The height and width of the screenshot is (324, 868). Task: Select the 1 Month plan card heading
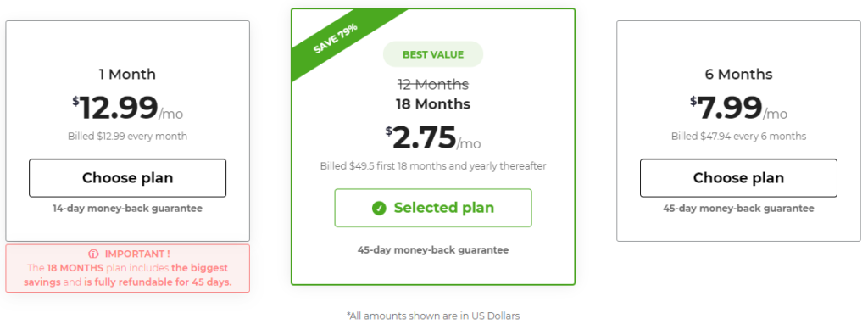127,75
